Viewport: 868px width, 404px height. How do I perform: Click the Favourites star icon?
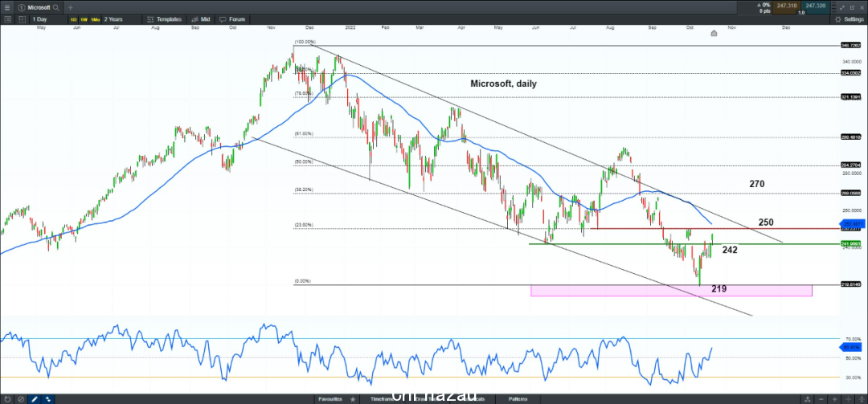353,399
